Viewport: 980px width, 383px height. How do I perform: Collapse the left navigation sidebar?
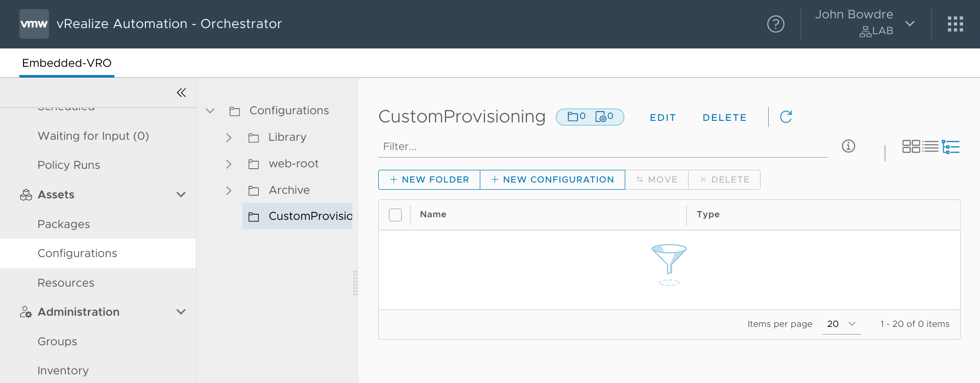pyautogui.click(x=181, y=92)
